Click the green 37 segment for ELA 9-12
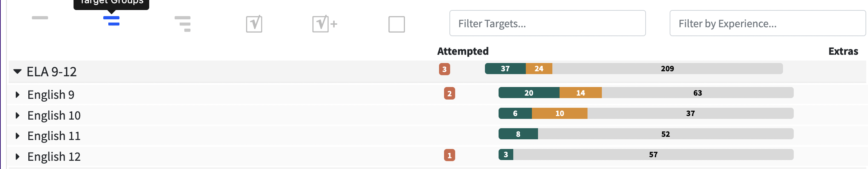 pyautogui.click(x=505, y=69)
